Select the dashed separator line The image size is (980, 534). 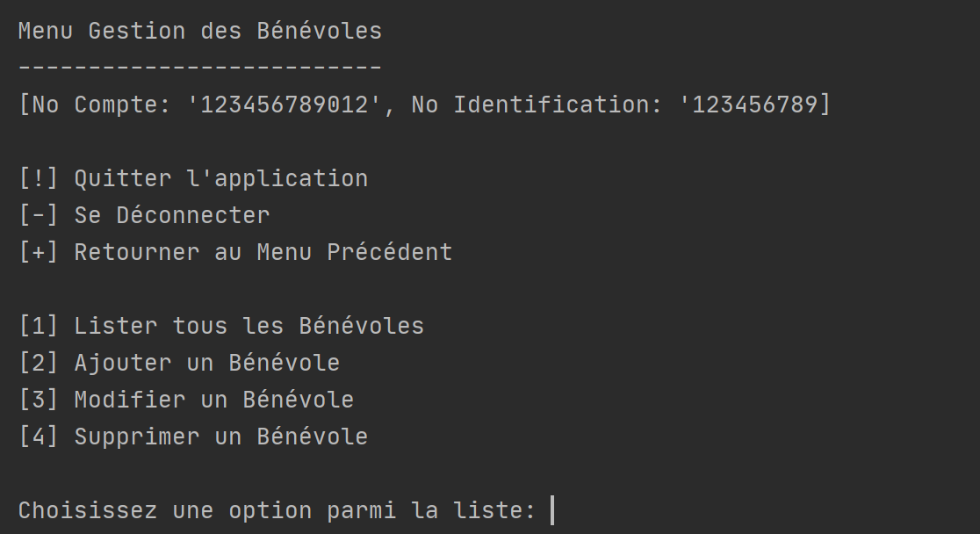[x=200, y=66]
